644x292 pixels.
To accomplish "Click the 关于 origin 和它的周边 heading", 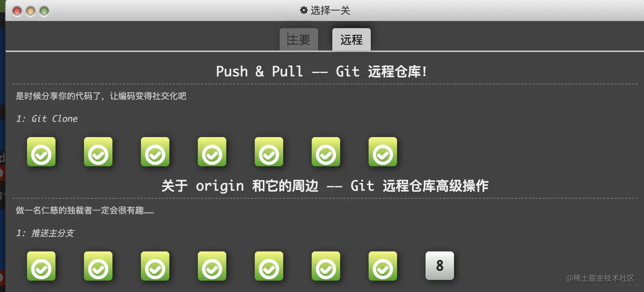I will point(325,186).
